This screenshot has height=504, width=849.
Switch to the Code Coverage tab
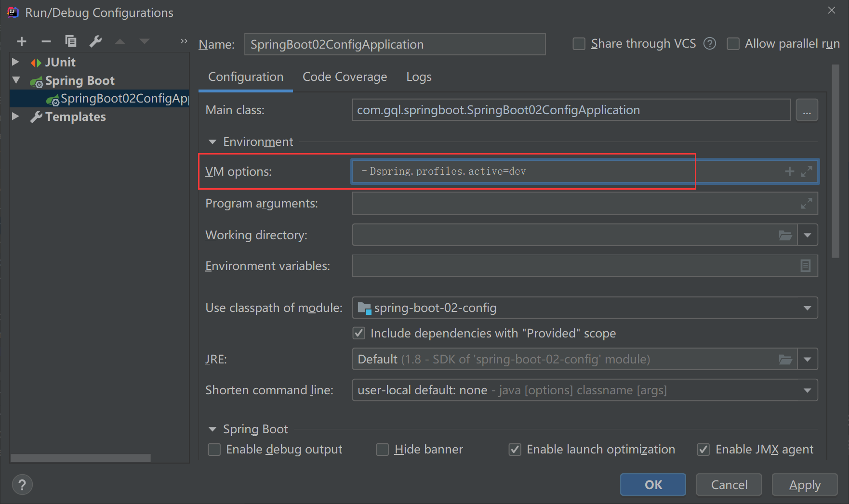345,77
